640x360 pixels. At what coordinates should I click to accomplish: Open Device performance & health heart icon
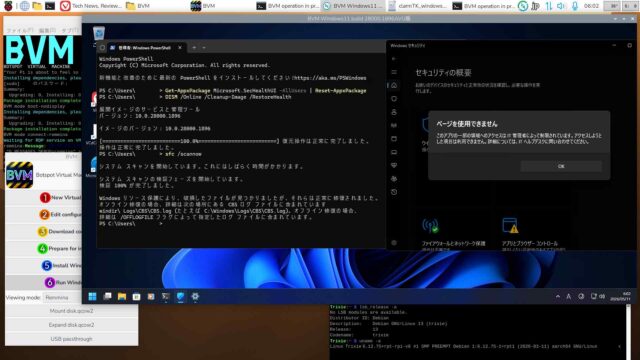[394, 165]
